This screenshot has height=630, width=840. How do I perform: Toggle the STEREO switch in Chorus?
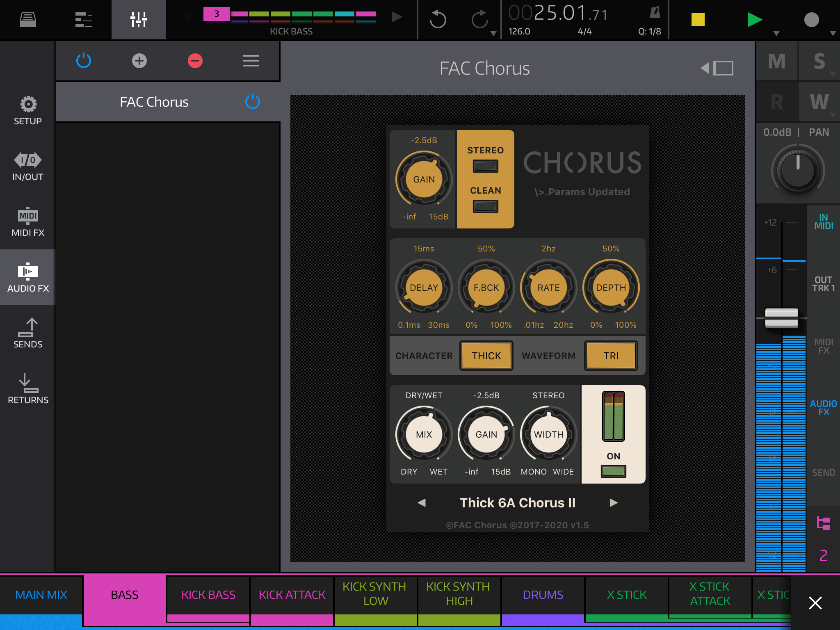[x=486, y=166]
